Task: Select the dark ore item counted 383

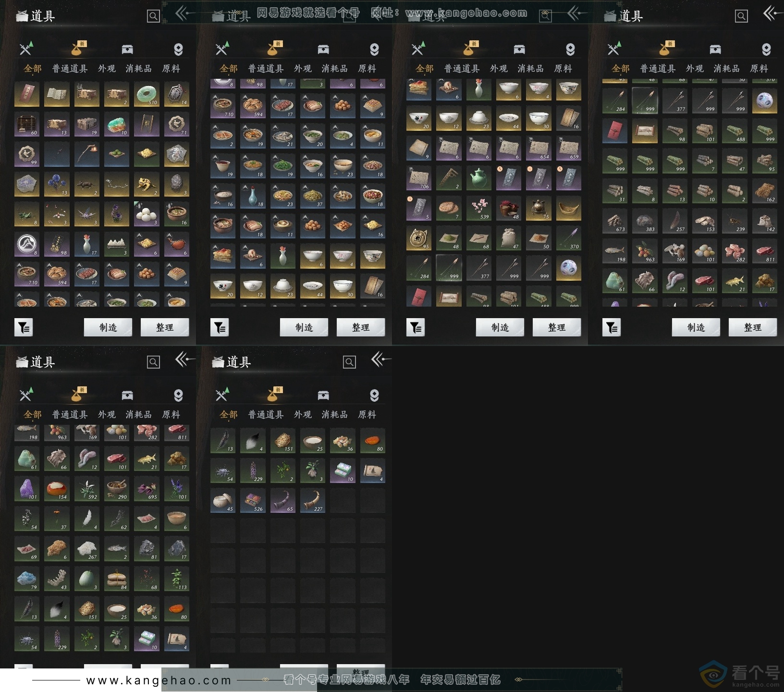Action: tap(645, 221)
